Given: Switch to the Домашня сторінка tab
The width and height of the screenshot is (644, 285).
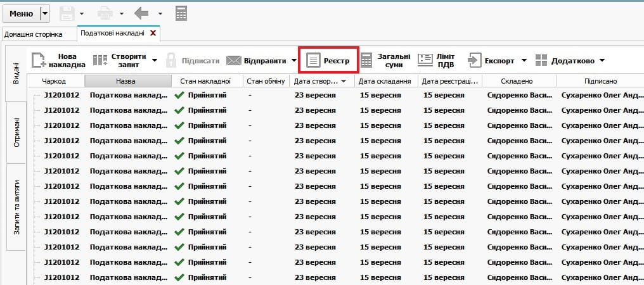Looking at the screenshot, I should [x=34, y=34].
